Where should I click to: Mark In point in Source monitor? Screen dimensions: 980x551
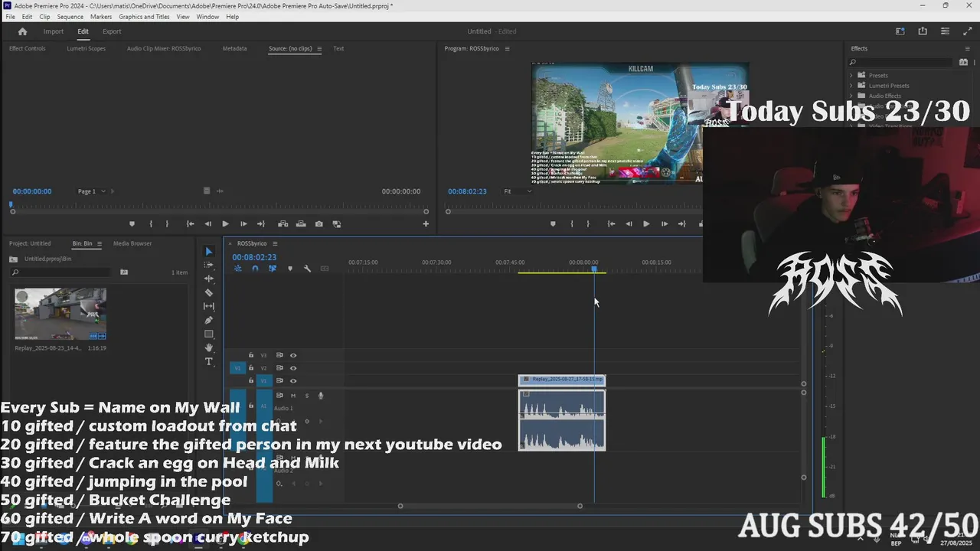click(x=150, y=224)
